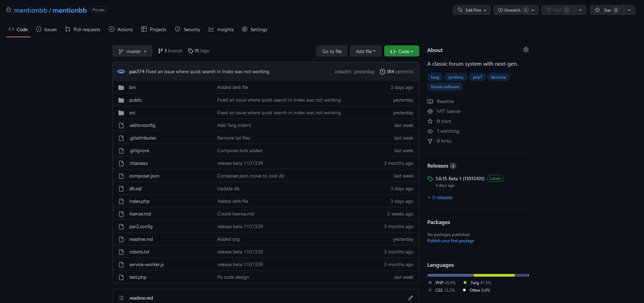The image size is (644, 303).
Task: Show the + 3 releases link
Action: pos(440,197)
